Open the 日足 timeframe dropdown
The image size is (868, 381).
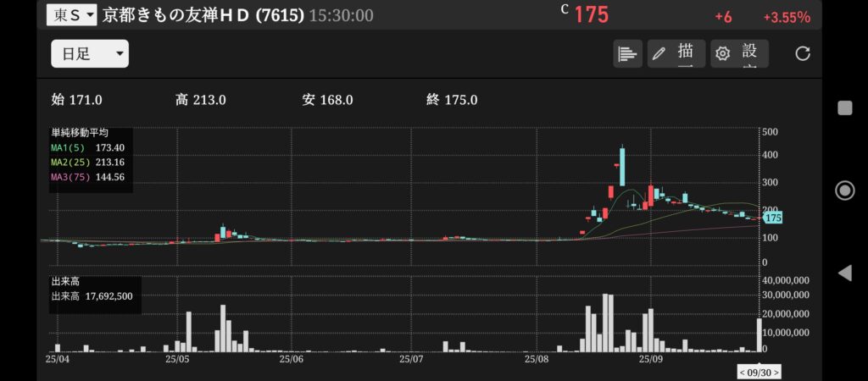89,54
